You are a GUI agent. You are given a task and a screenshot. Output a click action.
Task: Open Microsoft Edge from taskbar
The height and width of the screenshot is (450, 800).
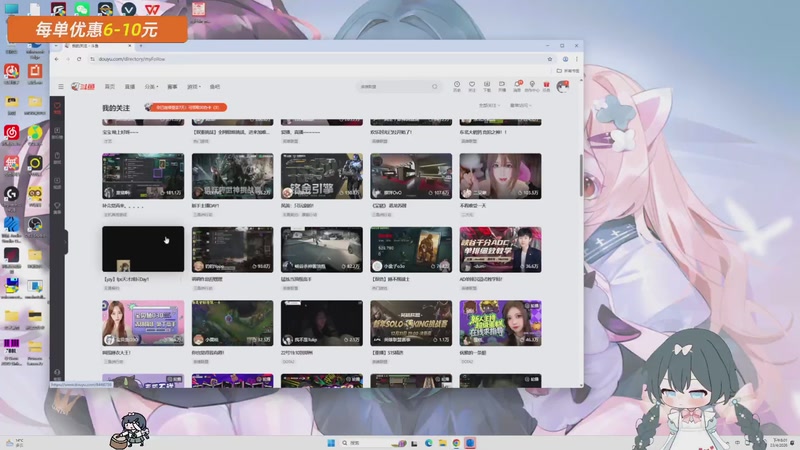tap(429, 442)
